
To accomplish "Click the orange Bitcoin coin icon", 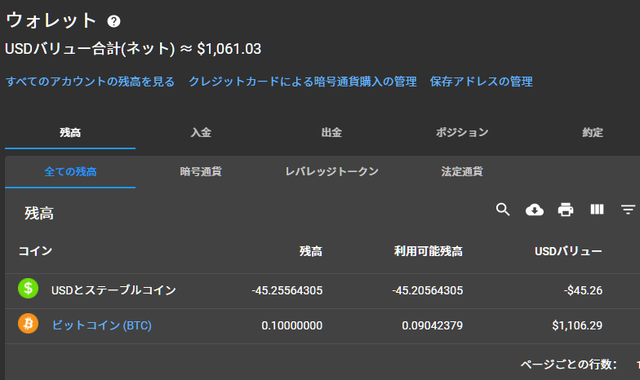I will pyautogui.click(x=28, y=324).
